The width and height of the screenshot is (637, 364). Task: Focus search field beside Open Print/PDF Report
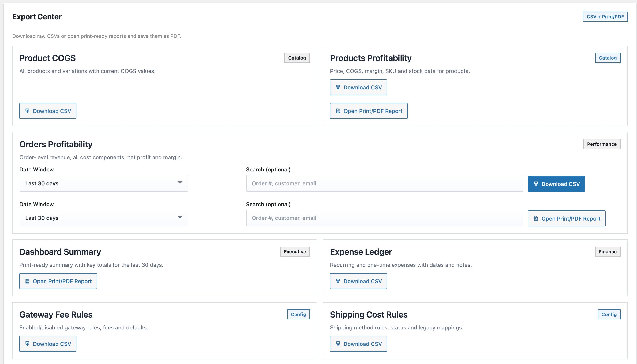coord(385,218)
